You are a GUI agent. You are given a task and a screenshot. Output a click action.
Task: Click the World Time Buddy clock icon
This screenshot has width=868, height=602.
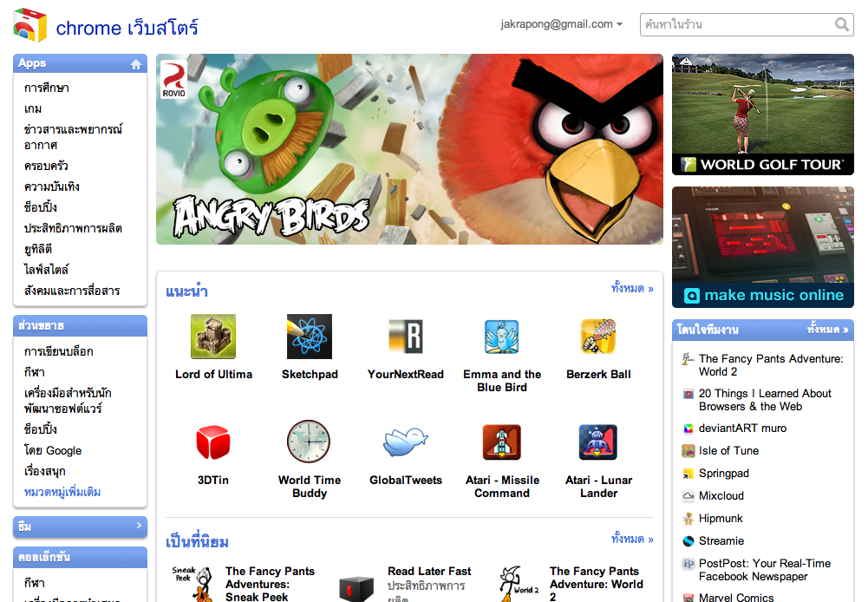(x=309, y=442)
